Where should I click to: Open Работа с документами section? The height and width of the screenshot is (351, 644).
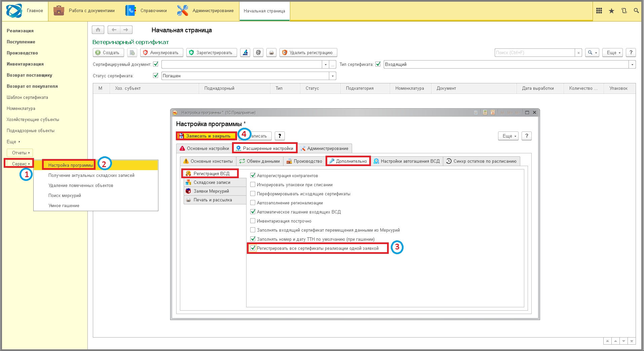click(84, 11)
